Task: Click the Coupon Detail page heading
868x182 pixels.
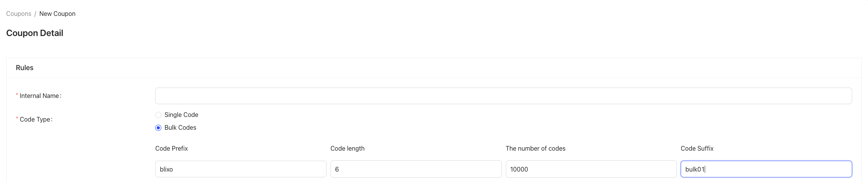Action: 35,33
